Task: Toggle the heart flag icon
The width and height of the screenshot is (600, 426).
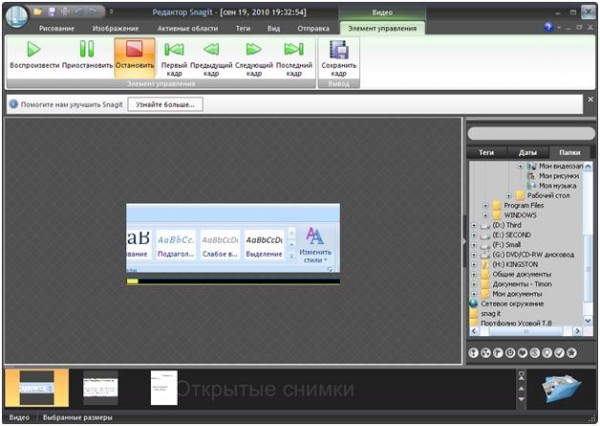Action: [x=522, y=353]
